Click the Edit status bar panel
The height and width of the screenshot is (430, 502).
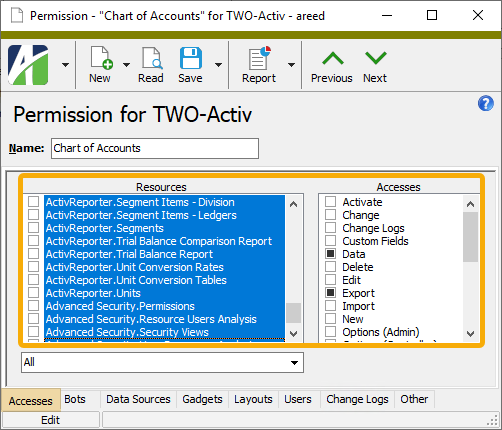point(51,420)
